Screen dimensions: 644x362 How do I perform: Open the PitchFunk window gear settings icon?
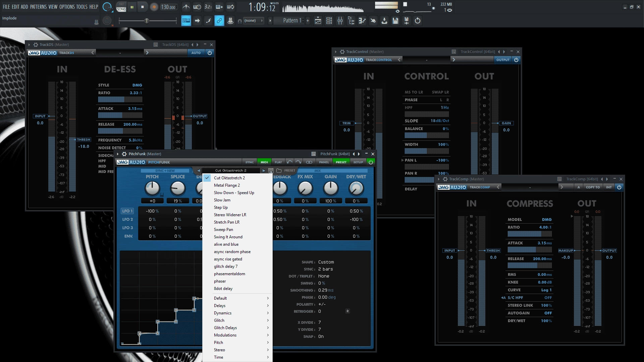tap(124, 154)
